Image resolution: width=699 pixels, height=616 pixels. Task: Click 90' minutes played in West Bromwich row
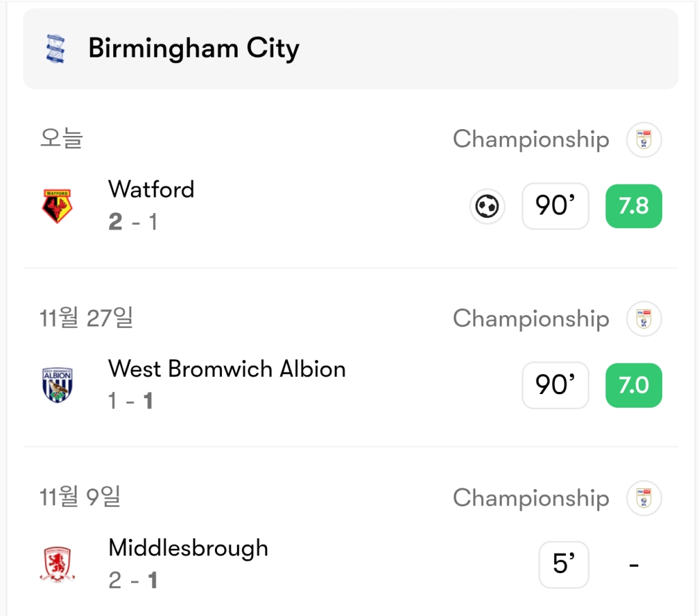pos(555,385)
